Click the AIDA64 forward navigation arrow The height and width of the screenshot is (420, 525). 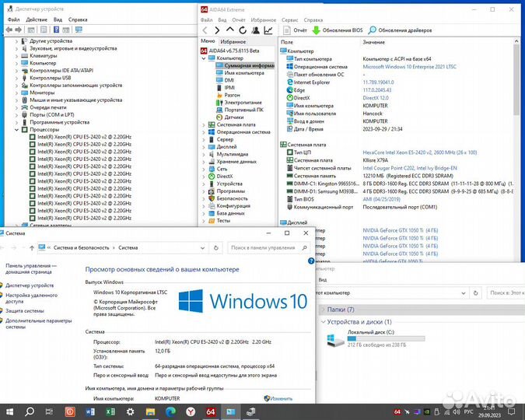coord(217,30)
